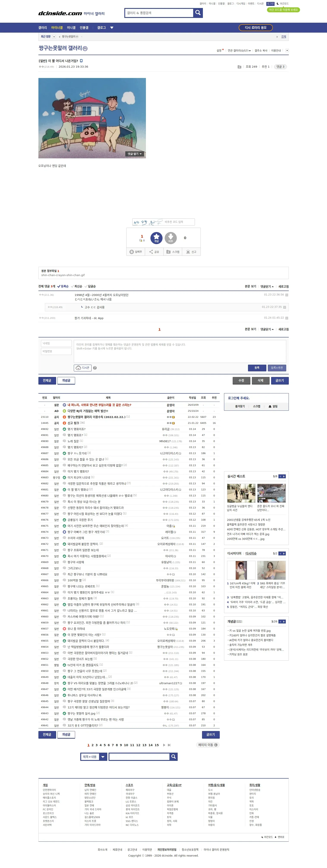
Task: Click the 삭제 delete post button
Action: [260, 380]
